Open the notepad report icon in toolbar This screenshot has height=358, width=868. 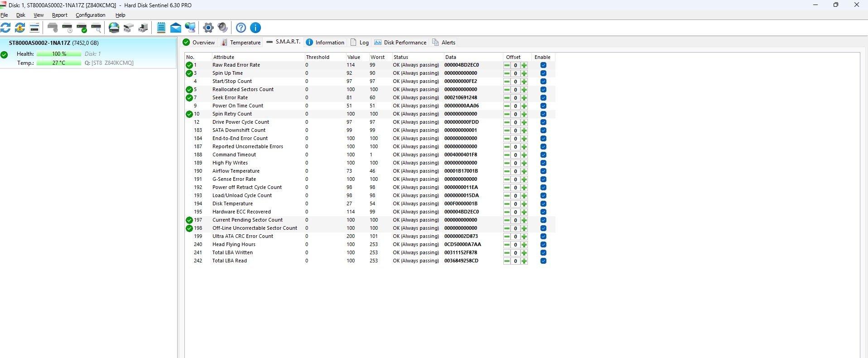coord(161,28)
